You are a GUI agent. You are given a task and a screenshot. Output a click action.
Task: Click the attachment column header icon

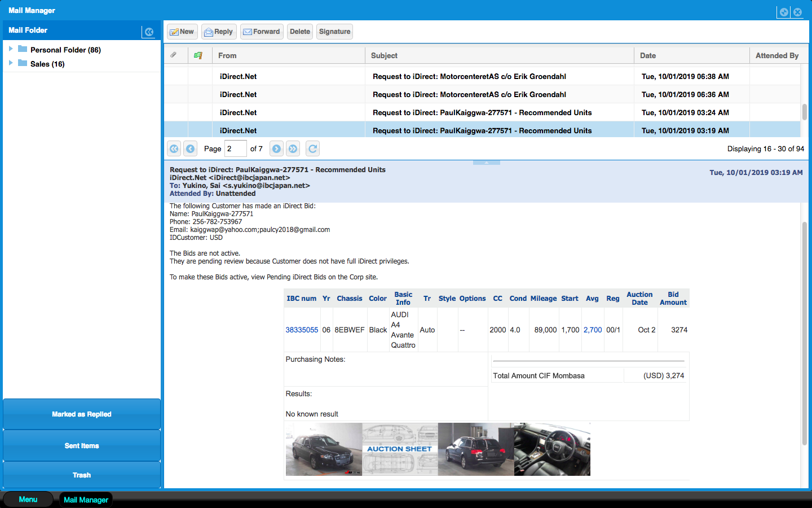[x=174, y=55]
